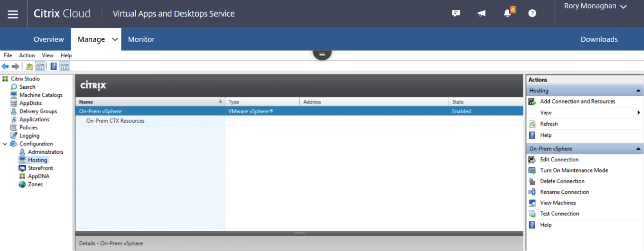Image resolution: width=644 pixels, height=251 pixels.
Task: Expand the View submenu arrow
Action: pyautogui.click(x=639, y=113)
